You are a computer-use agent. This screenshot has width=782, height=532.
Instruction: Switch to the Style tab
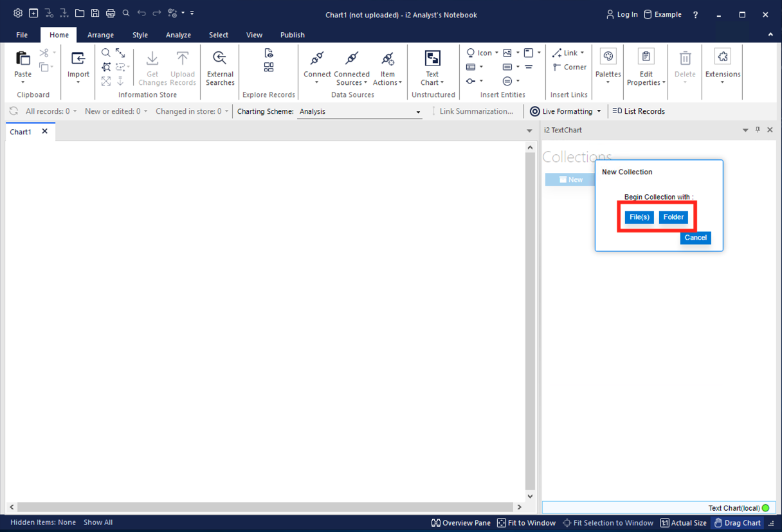coord(140,35)
